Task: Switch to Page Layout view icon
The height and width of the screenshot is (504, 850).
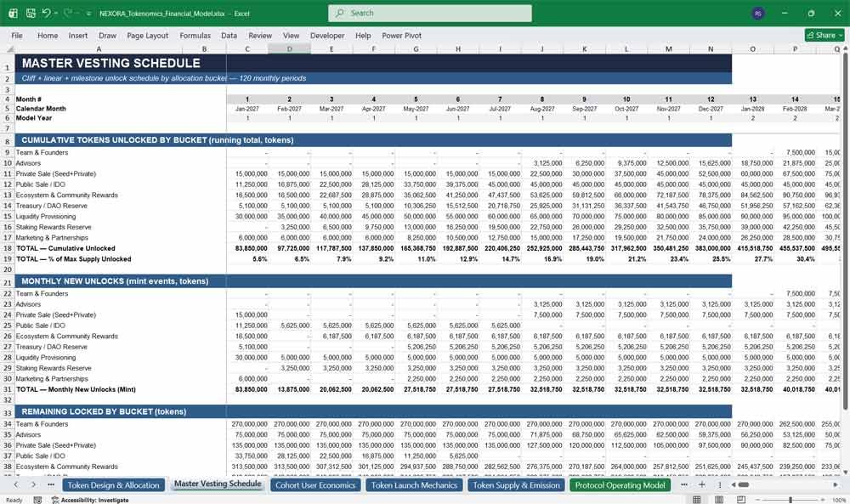Action: pyautogui.click(x=719, y=500)
